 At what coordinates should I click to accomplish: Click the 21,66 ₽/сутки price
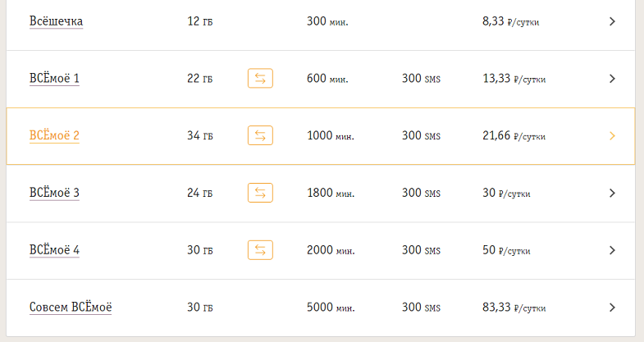click(x=514, y=136)
